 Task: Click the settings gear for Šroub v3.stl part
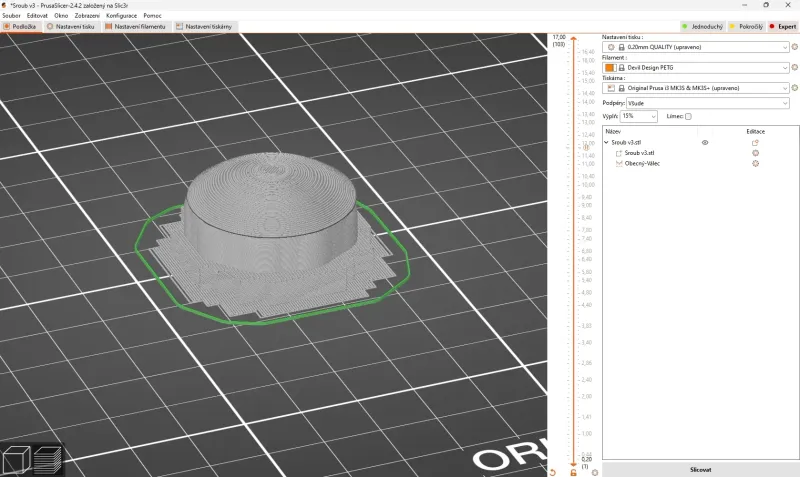point(756,153)
